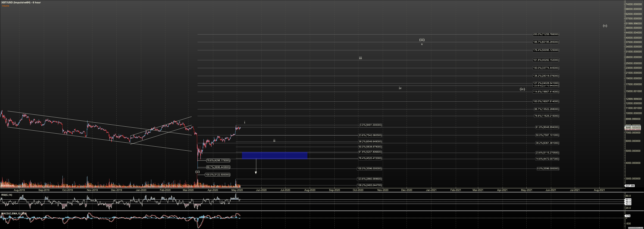Click the 537.6M volume axis marker
644x229 pixels.
[x=630, y=186]
